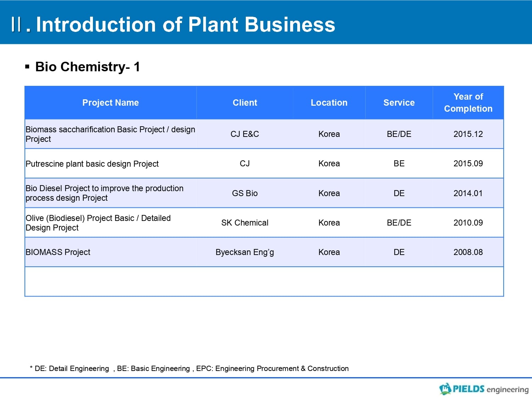Click the PIELDS engineering logo
Image resolution: width=532 pixels, height=399 pixels.
484,389
